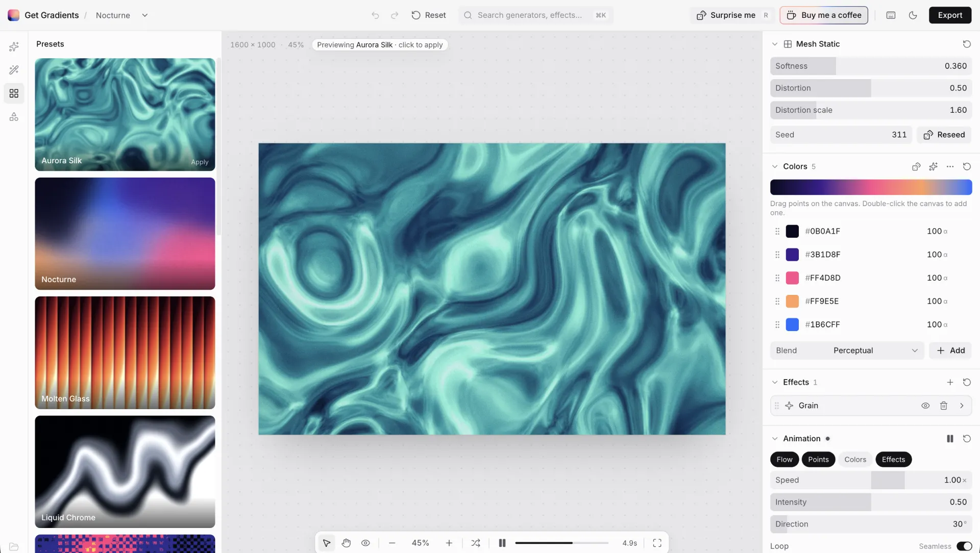Image resolution: width=980 pixels, height=553 pixels.
Task: Randomize colors with the dice icon
Action: click(x=916, y=166)
